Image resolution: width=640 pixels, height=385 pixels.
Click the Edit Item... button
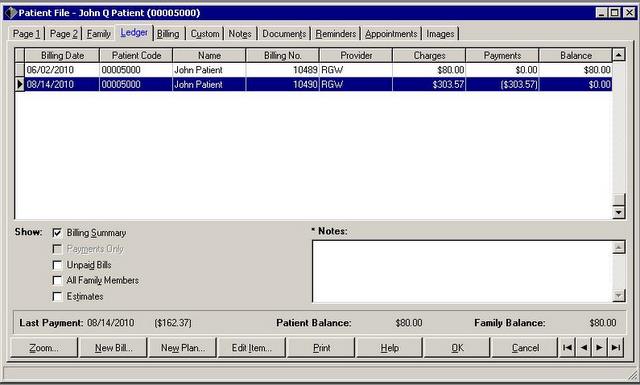coord(251,348)
